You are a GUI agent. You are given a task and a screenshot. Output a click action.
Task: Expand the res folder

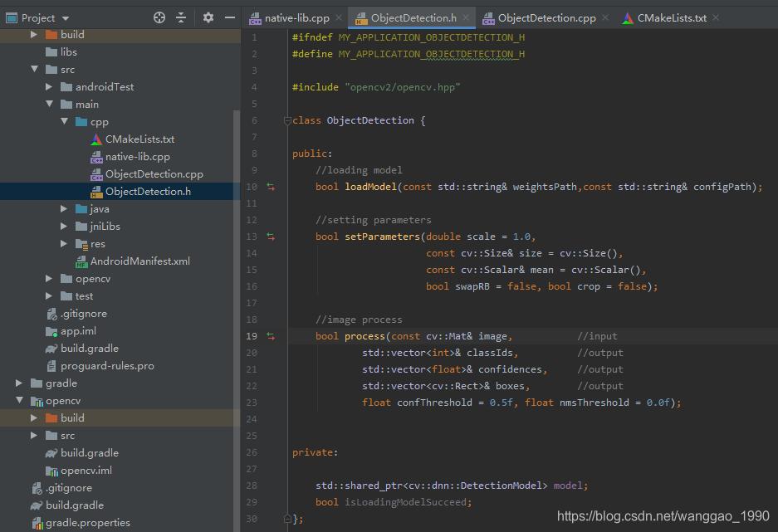pos(63,243)
